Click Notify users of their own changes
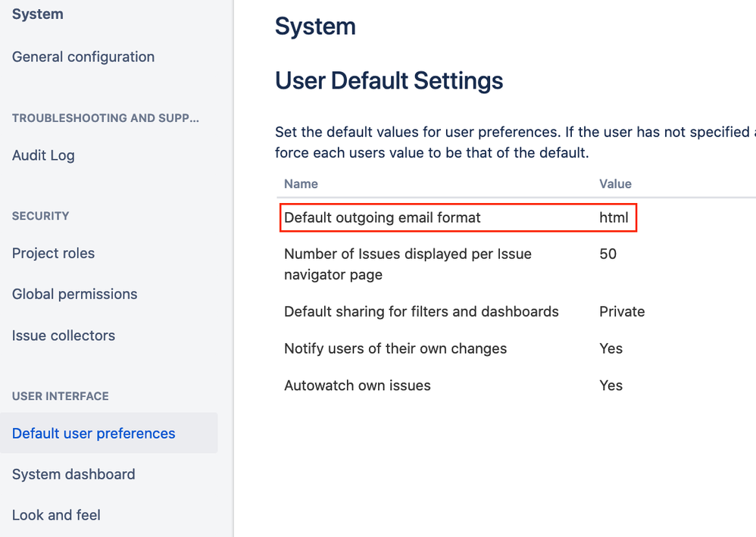Viewport: 756px width, 537px height. [395, 348]
